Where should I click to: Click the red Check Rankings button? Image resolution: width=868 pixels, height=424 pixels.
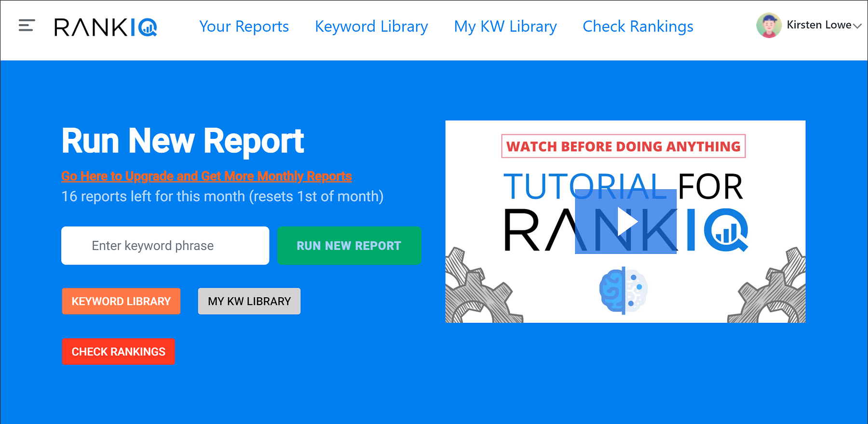pyautogui.click(x=119, y=352)
